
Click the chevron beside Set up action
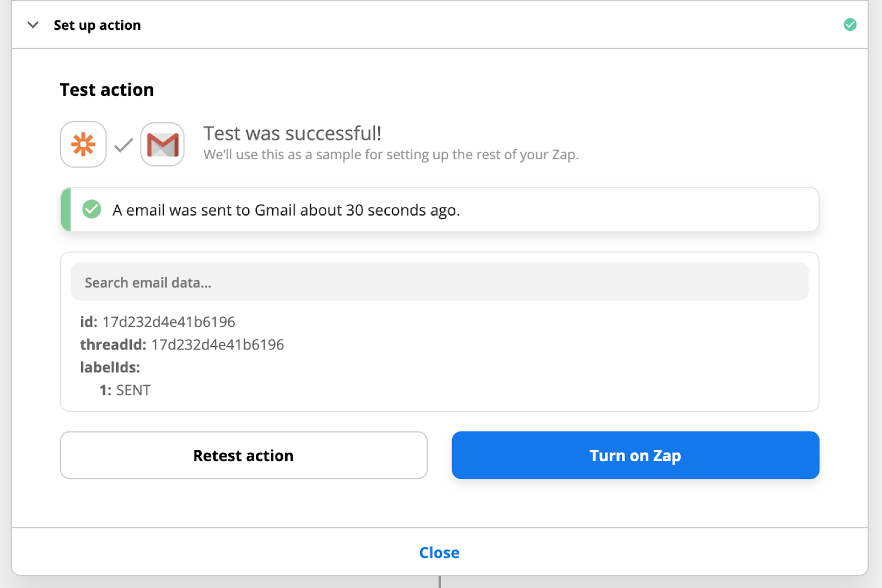pyautogui.click(x=33, y=25)
